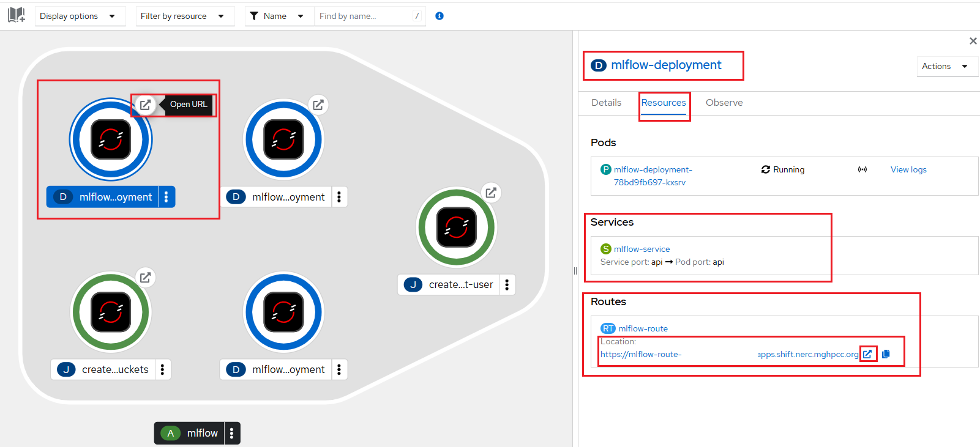Click View logs for the pod
Image resolution: width=980 pixels, height=447 pixels.
(x=908, y=169)
